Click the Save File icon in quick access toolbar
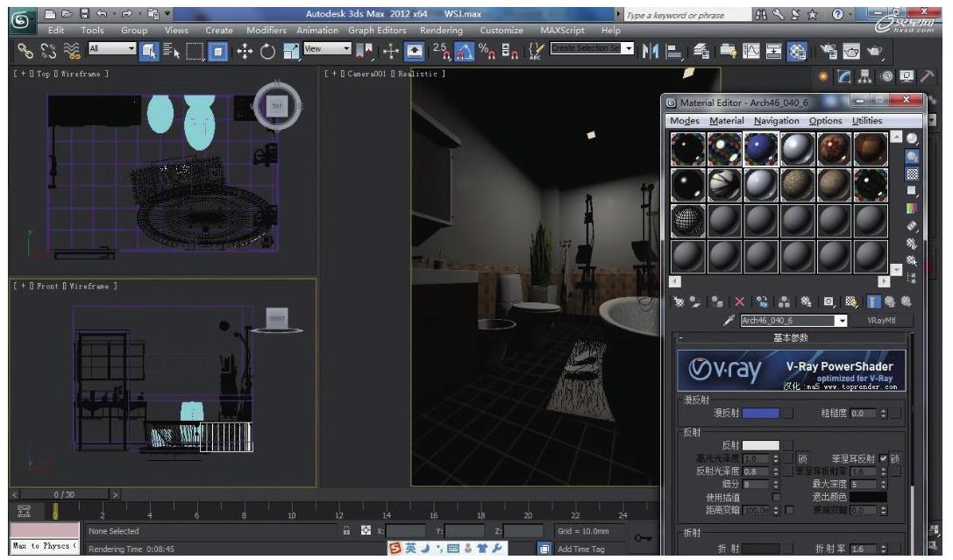Viewport: 953px width, 560px height. coord(84,13)
